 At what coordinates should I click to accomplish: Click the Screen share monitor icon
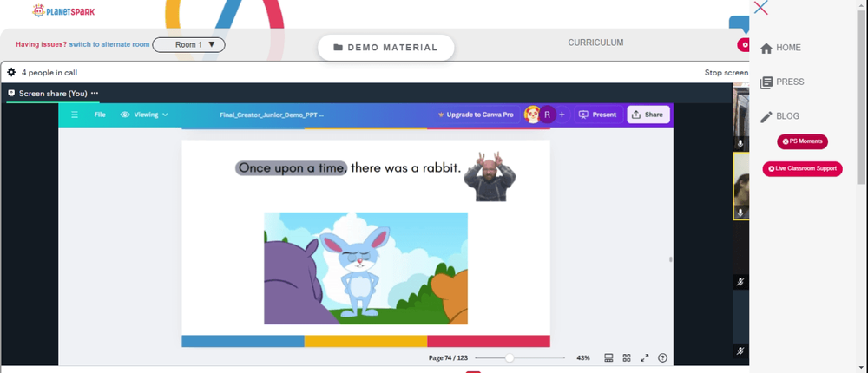point(11,93)
